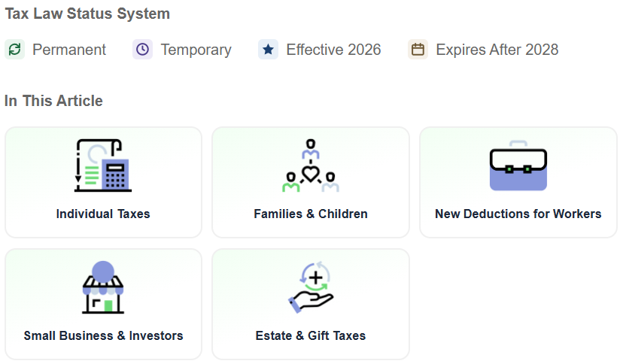623x364 pixels.
Task: Click the Expires After 2028 calendar icon
Action: pyautogui.click(x=418, y=50)
